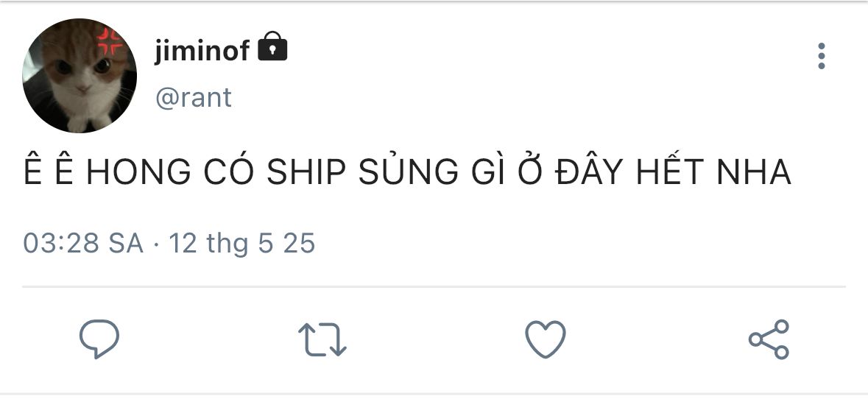This screenshot has width=868, height=399.
Task: Click the 03:28 SA timestamp
Action: (83, 243)
